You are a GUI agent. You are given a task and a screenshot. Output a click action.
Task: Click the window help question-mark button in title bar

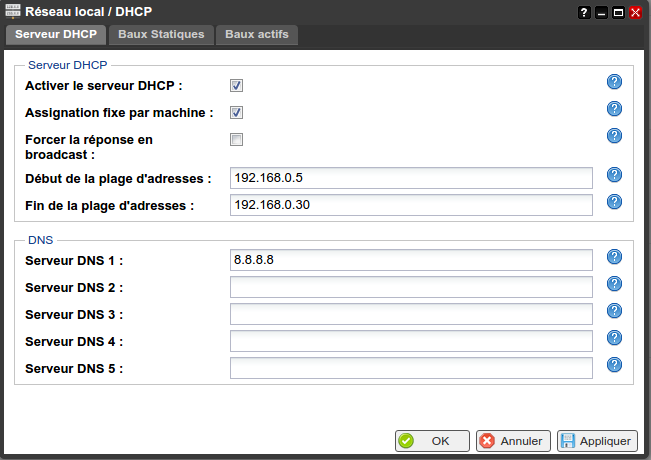tap(584, 12)
